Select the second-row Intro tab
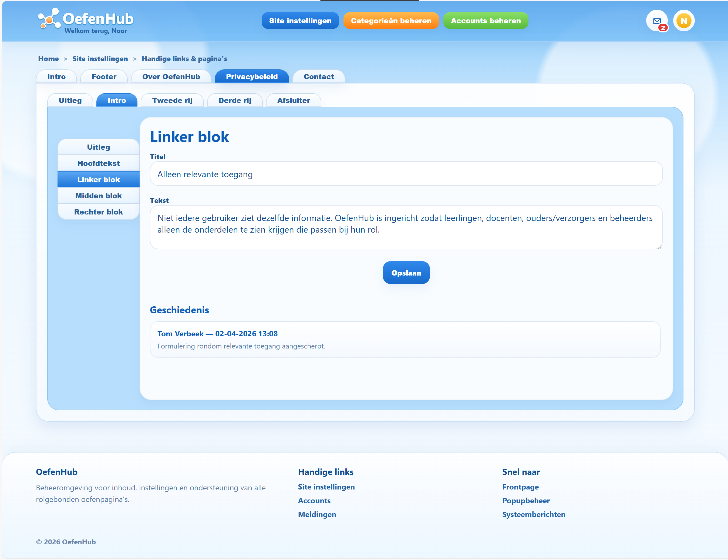728x560 pixels. tap(117, 100)
